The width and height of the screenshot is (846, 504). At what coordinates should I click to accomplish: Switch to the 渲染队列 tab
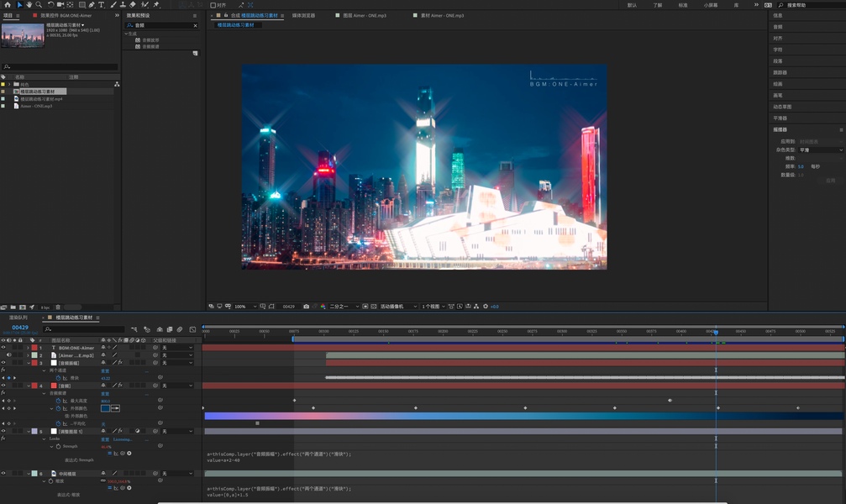click(x=18, y=318)
